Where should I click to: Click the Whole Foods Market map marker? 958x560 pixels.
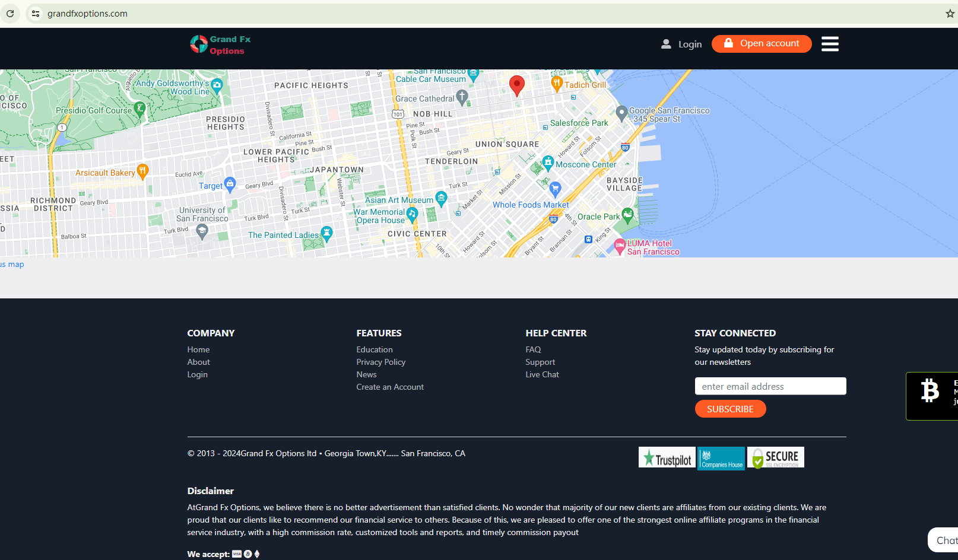pos(555,190)
